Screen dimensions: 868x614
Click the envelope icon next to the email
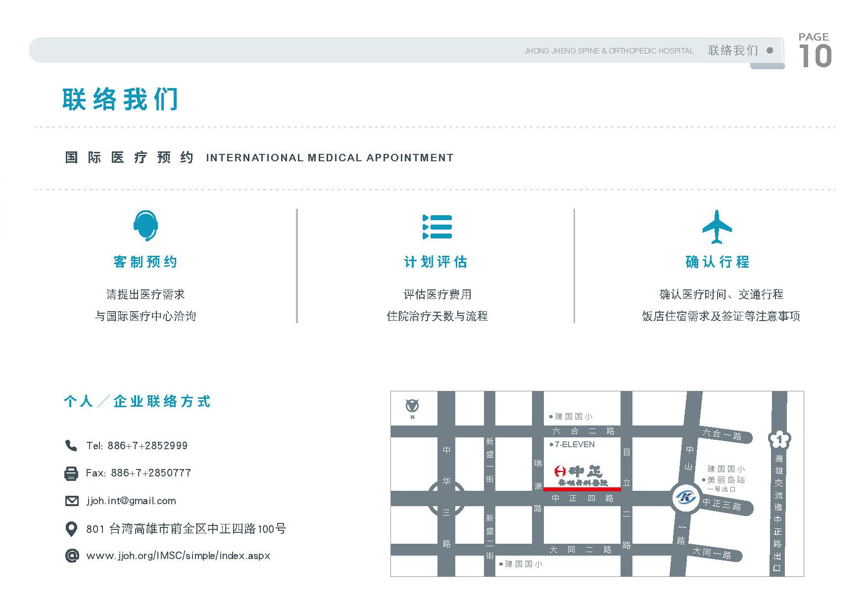[x=72, y=501]
